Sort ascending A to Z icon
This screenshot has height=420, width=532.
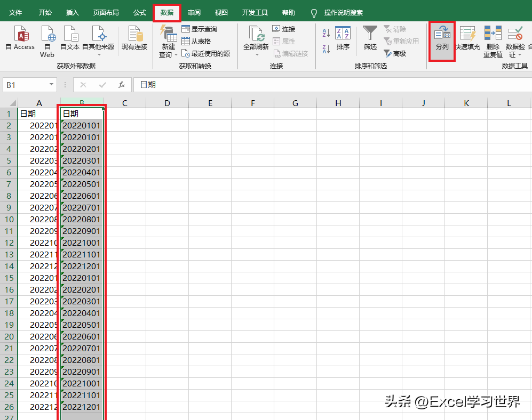point(326,33)
